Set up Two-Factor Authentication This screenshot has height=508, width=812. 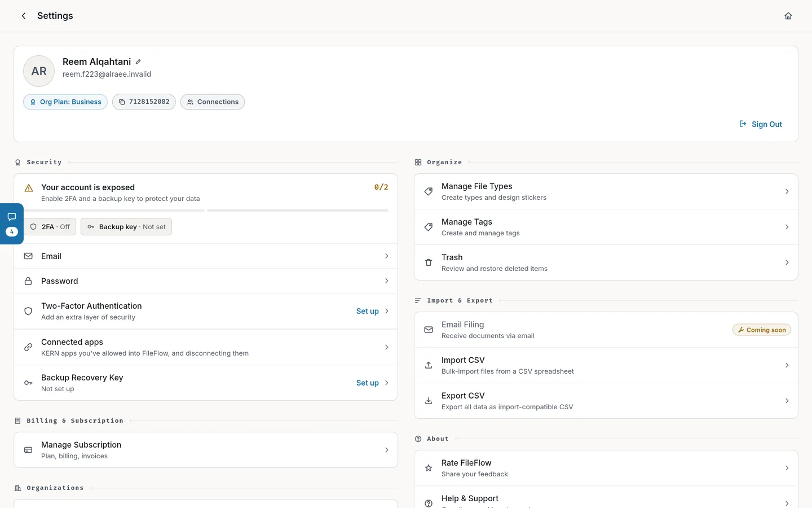(368, 311)
